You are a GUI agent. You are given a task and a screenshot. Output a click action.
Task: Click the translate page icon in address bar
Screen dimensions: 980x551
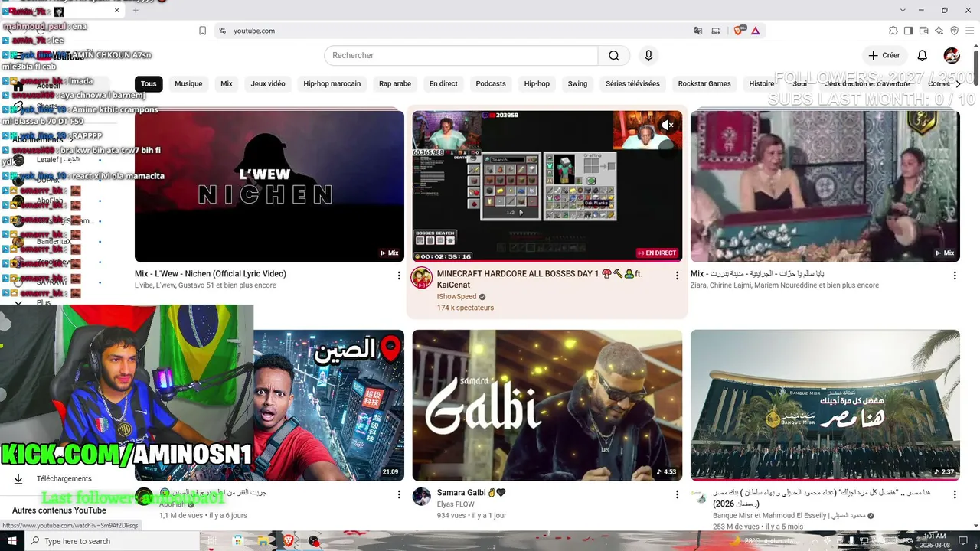(x=698, y=31)
